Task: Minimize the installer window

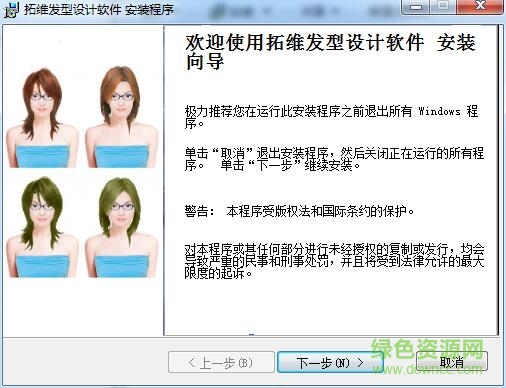Action: coord(416,6)
